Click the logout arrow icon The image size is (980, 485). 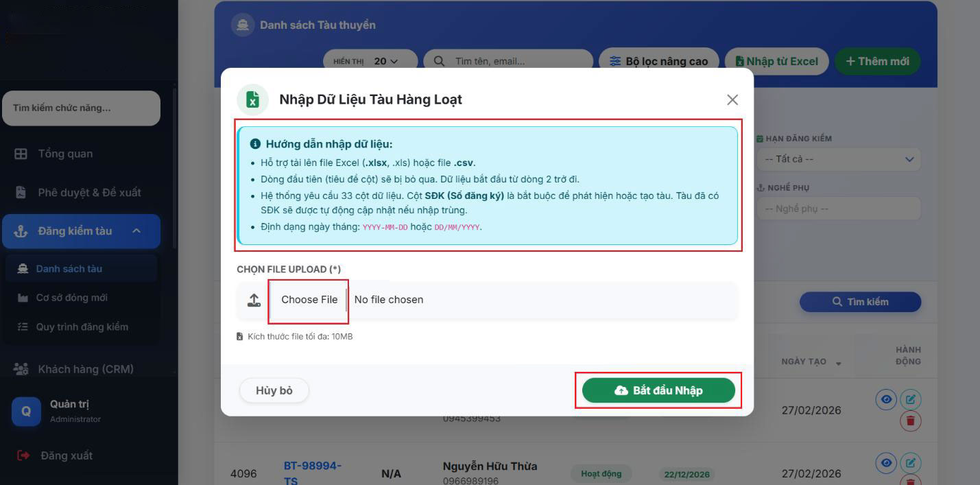coord(23,456)
